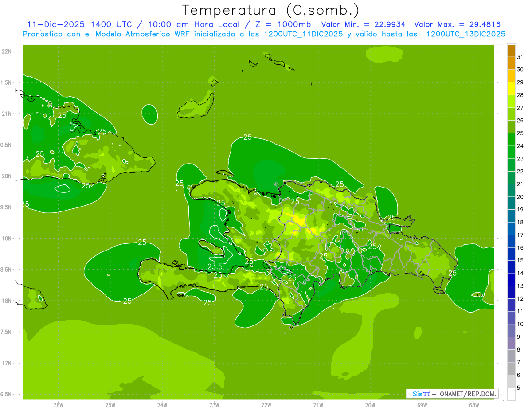The image size is (532, 411).
Task: Click the 'Z = 1000mb' level text
Action: tap(282, 24)
